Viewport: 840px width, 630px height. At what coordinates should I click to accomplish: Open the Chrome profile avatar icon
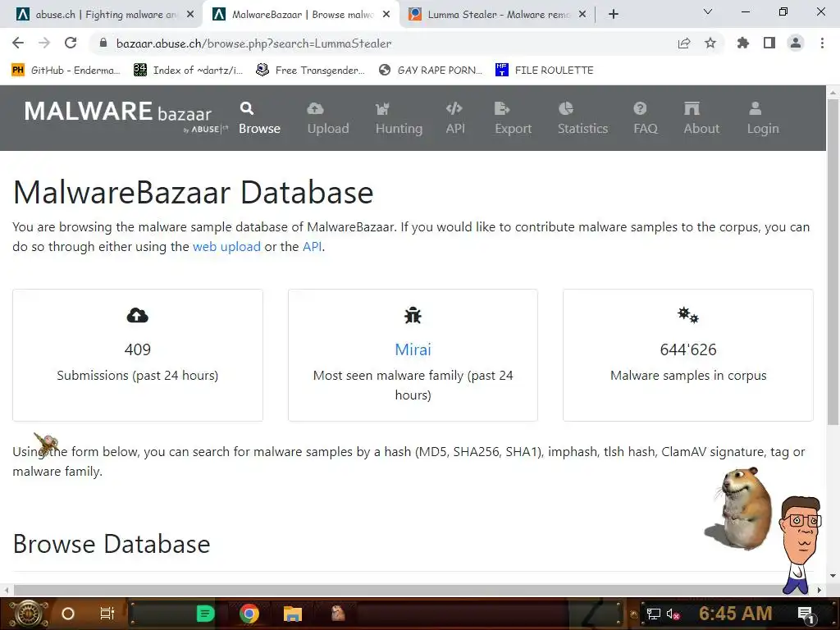[796, 43]
